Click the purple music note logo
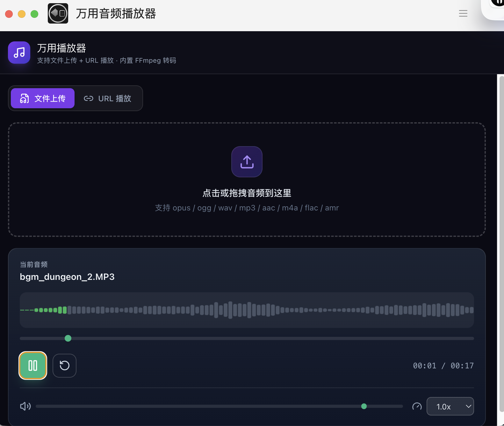Image resolution: width=504 pixels, height=426 pixels. click(19, 53)
